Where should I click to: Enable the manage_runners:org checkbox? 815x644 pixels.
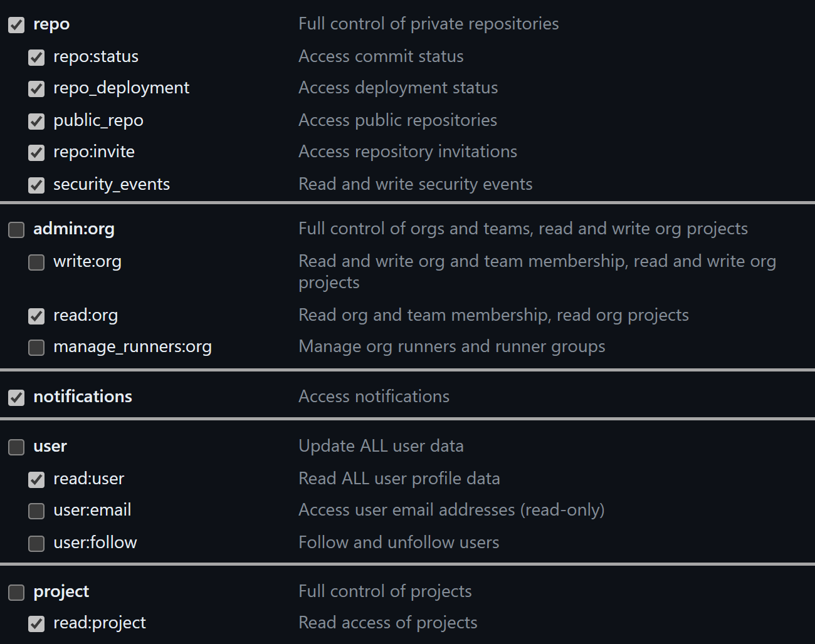click(36, 348)
